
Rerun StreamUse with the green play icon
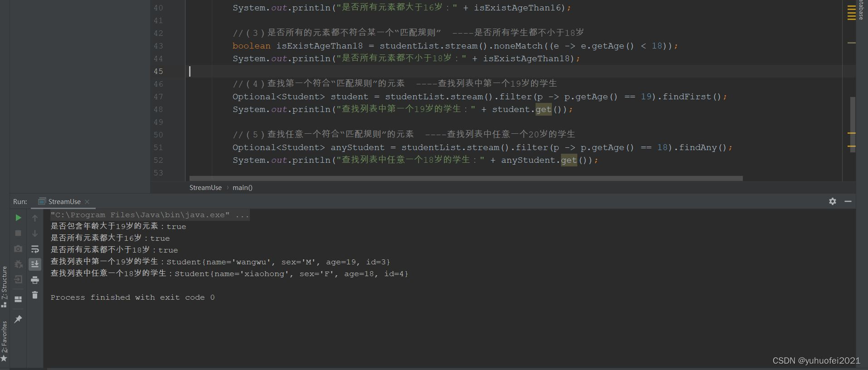coord(18,218)
